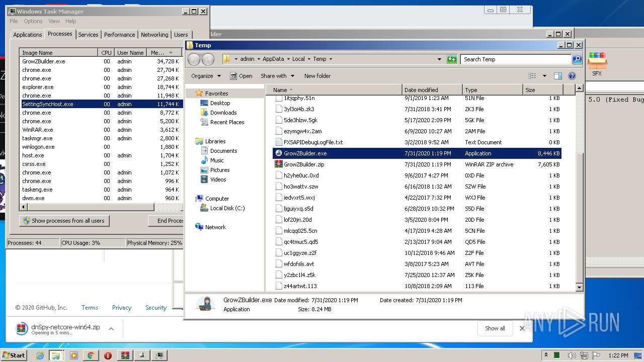Open the dnSpy download options chevron

tap(111, 329)
